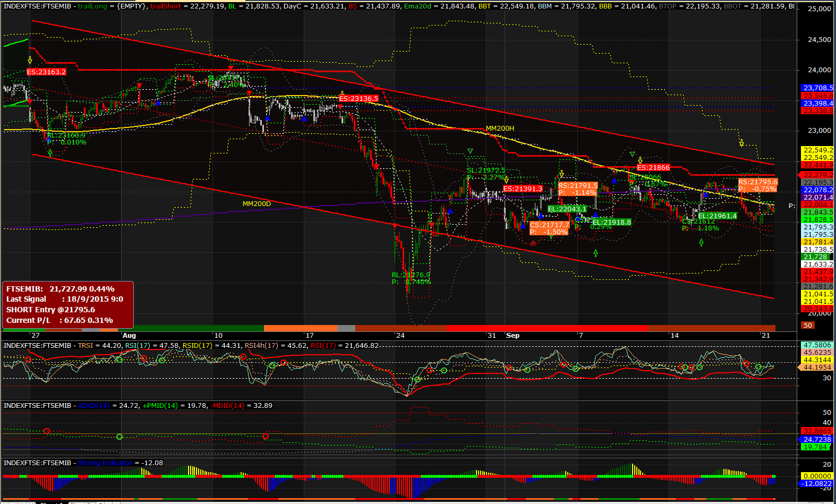Click the RSID(17) = 44.31 label
The image size is (836, 504).
[x=212, y=345]
